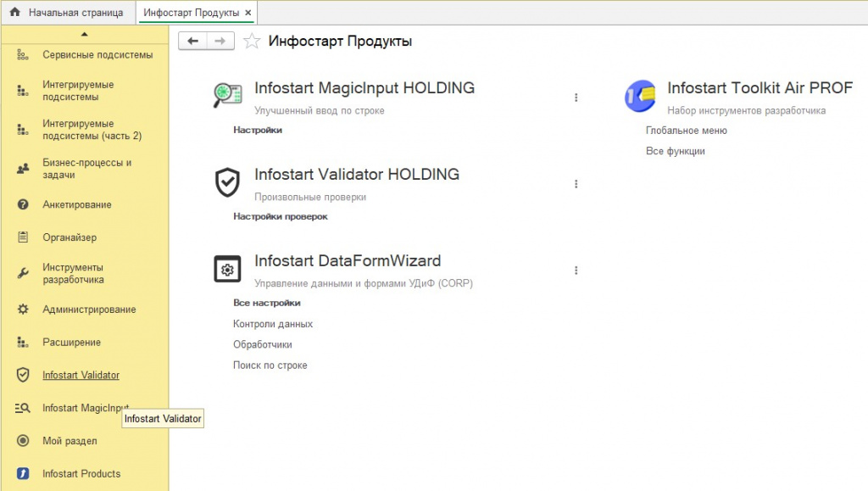Viewport: 868px width, 491px height.
Task: Open the DataFormWizard three-dot menu
Action: tap(576, 271)
